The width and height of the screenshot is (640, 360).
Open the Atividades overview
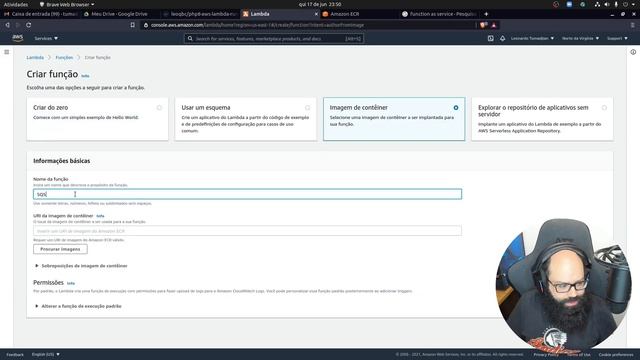pos(16,4)
